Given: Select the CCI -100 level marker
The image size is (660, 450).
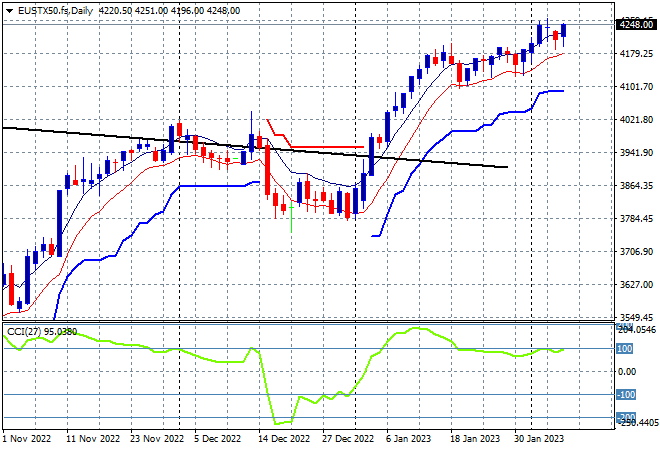Looking at the screenshot, I should coord(626,394).
